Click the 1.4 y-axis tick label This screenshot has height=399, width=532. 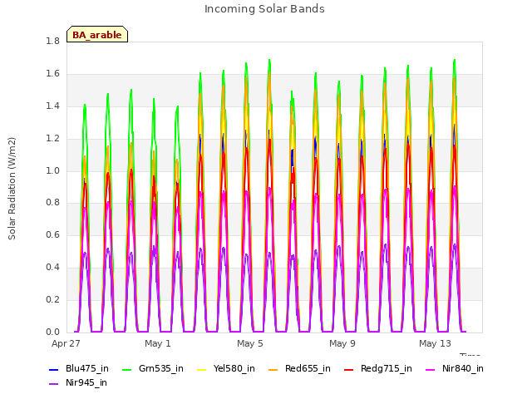coord(52,106)
